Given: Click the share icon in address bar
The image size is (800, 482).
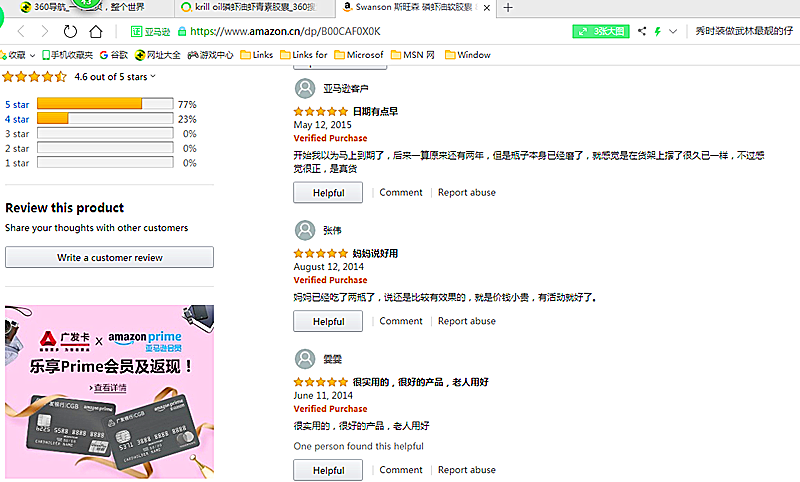Looking at the screenshot, I should click(642, 31).
